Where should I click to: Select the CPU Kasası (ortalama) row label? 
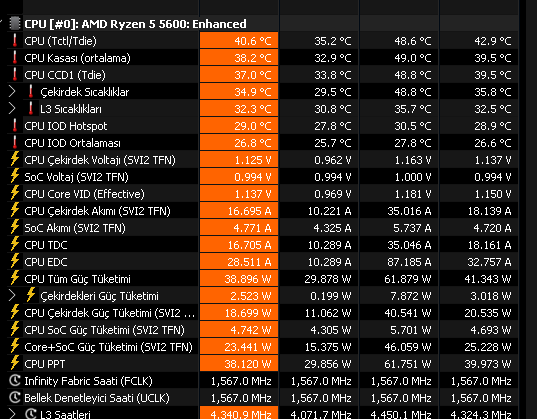77,58
